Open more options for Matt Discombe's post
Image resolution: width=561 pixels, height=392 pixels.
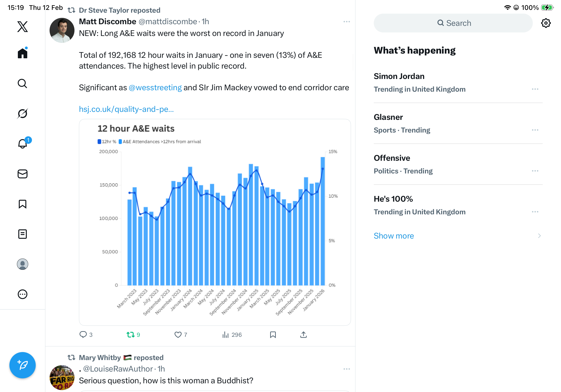pos(347,22)
